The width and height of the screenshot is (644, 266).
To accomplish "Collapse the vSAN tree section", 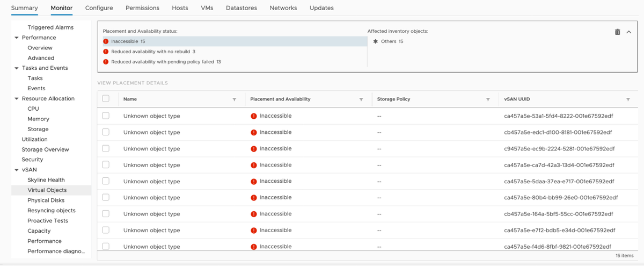I will (x=17, y=170).
